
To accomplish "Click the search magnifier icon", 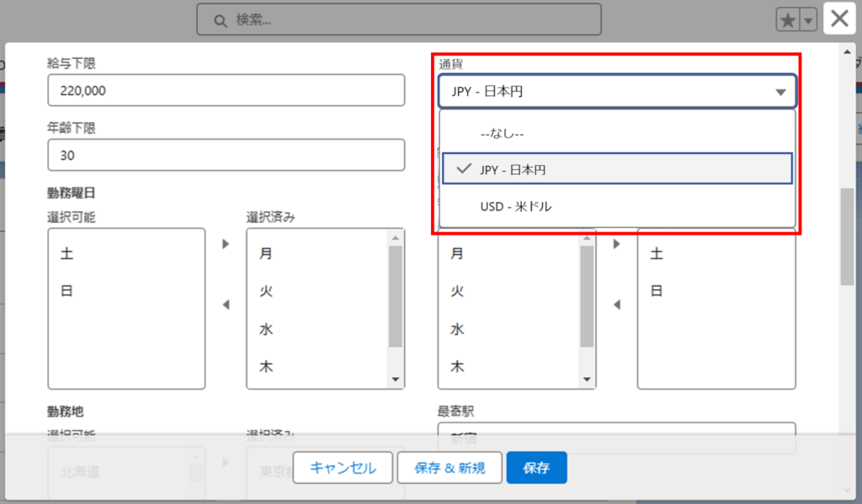I will pyautogui.click(x=221, y=20).
